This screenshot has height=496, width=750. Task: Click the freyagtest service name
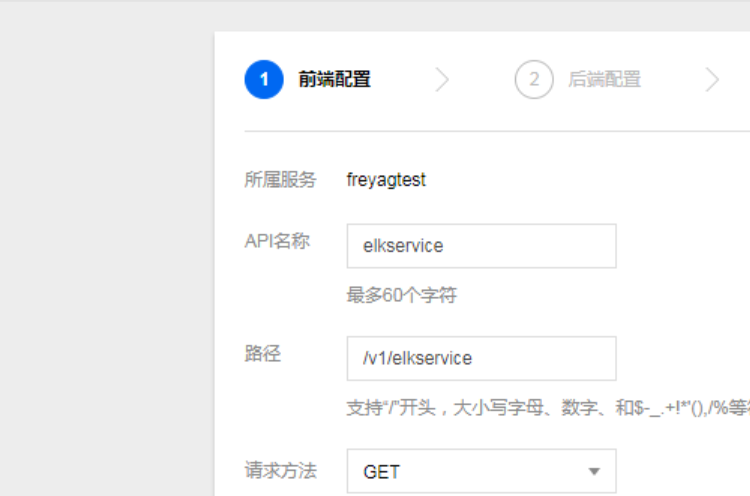(386, 180)
